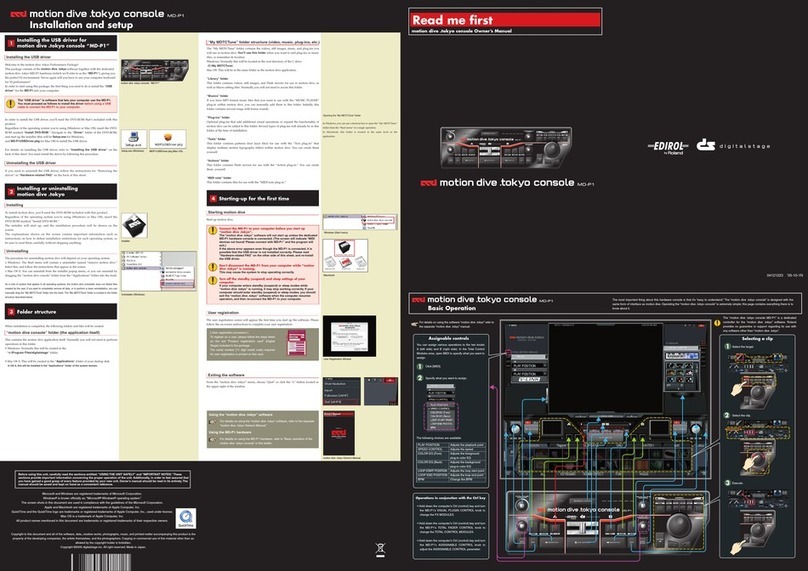Click the 'Exiting the software' subheading
808x571 pixels.
pyautogui.click(x=226, y=375)
